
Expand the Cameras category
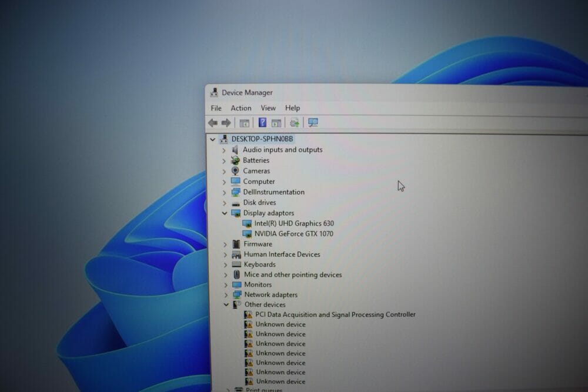point(224,171)
